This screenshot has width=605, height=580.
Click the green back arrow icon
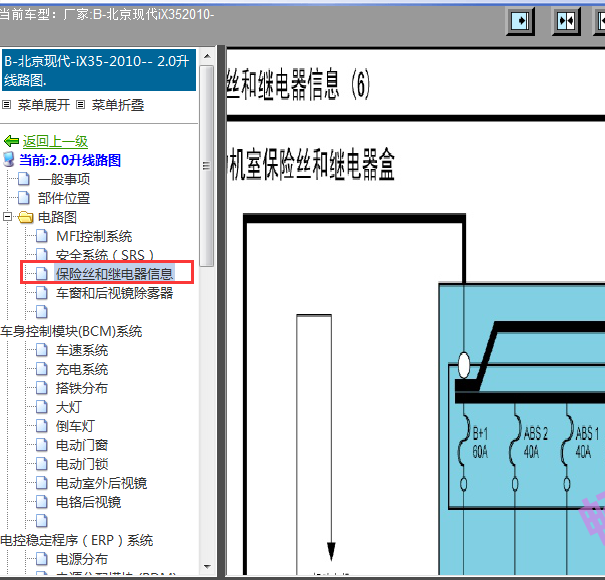11,141
